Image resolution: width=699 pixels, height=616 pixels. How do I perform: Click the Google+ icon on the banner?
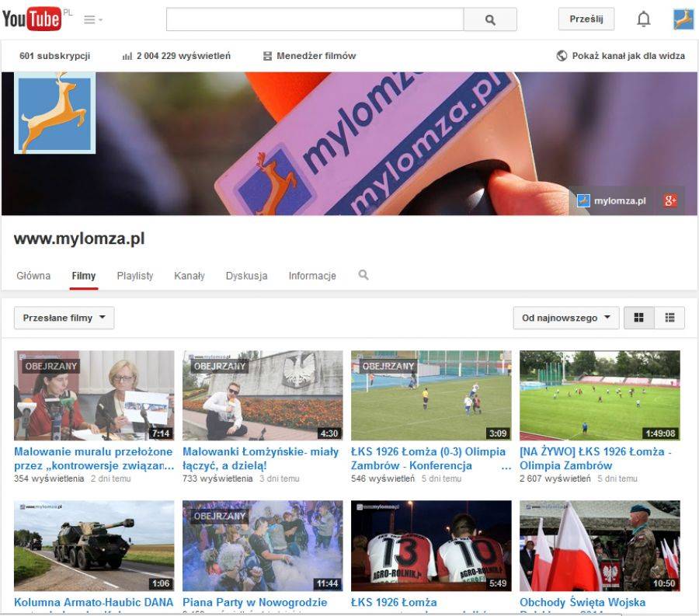tap(670, 200)
